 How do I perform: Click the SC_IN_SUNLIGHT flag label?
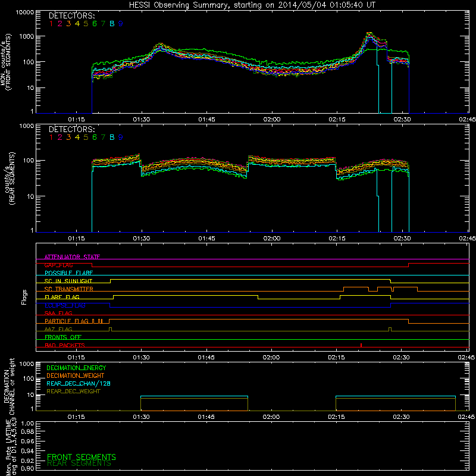[68, 281]
